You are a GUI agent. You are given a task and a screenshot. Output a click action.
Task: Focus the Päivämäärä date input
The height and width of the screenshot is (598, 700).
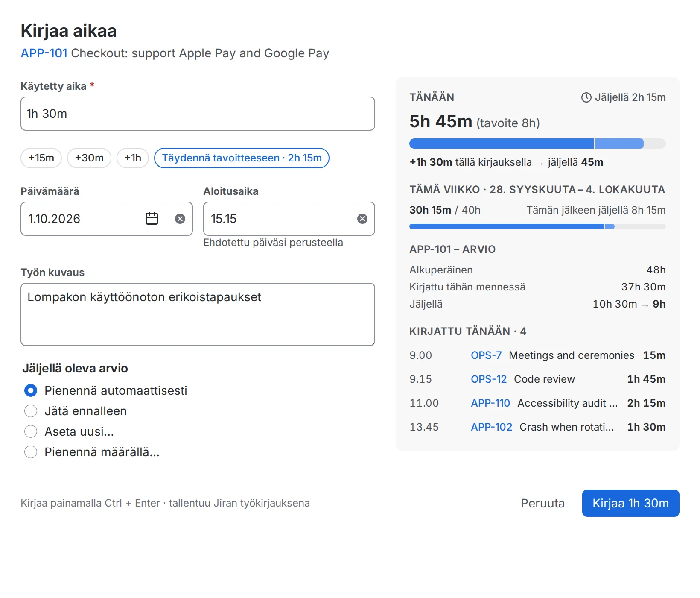(x=107, y=219)
